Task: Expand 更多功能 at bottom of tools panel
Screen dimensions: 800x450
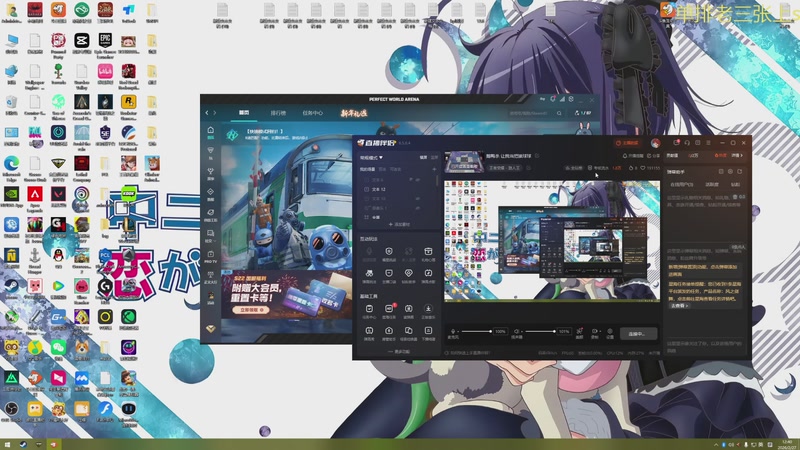Action: (399, 352)
